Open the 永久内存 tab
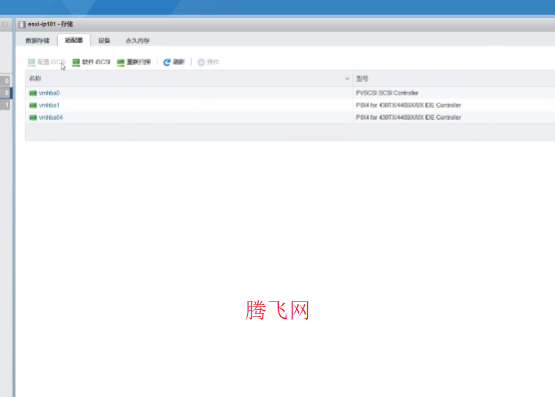This screenshot has height=397, width=555. pyautogui.click(x=137, y=41)
